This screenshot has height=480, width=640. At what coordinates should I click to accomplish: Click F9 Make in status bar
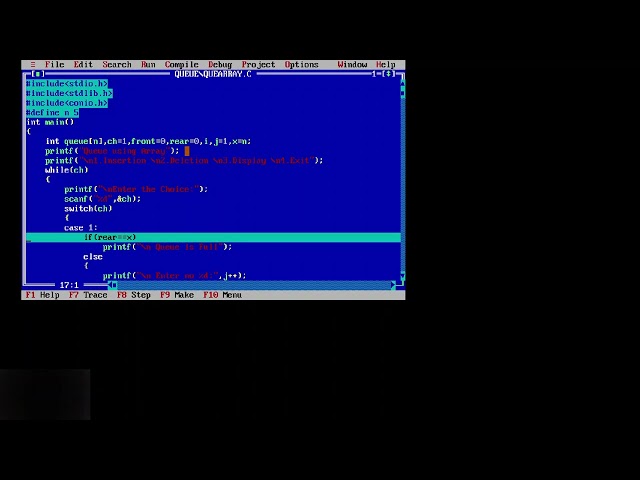point(177,295)
